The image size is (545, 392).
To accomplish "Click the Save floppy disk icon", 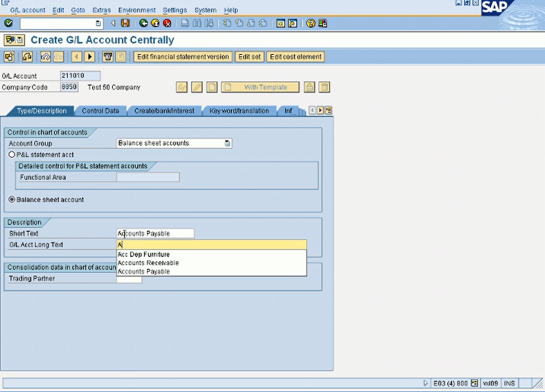I will 125,24.
